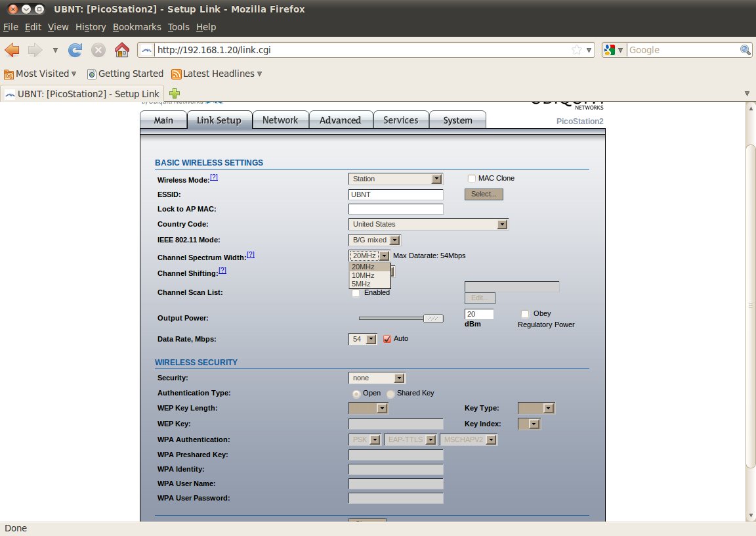Click the search magnifier icon

click(x=745, y=50)
